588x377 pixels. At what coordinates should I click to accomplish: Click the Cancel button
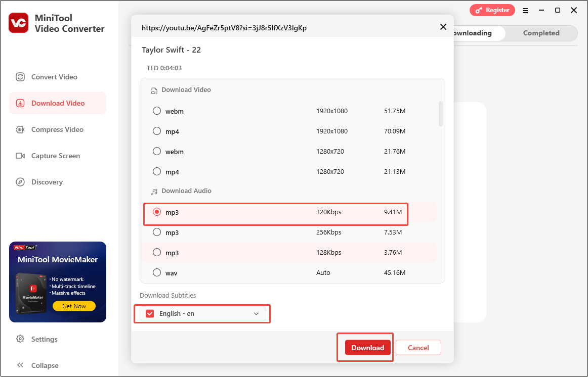click(x=418, y=347)
